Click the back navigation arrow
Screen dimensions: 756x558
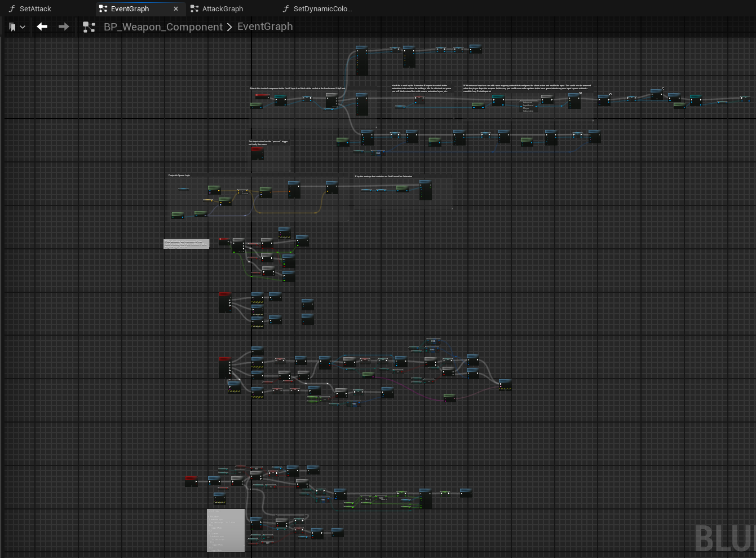pyautogui.click(x=42, y=27)
